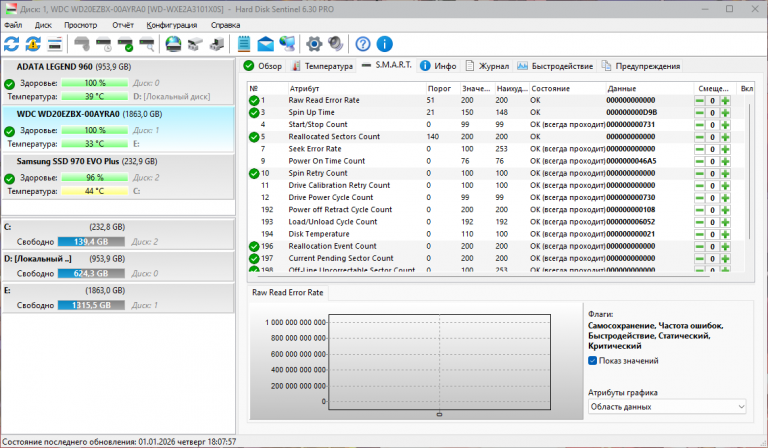
Task: Click the disk with magnifier test icon
Action: pyautogui.click(x=147, y=44)
